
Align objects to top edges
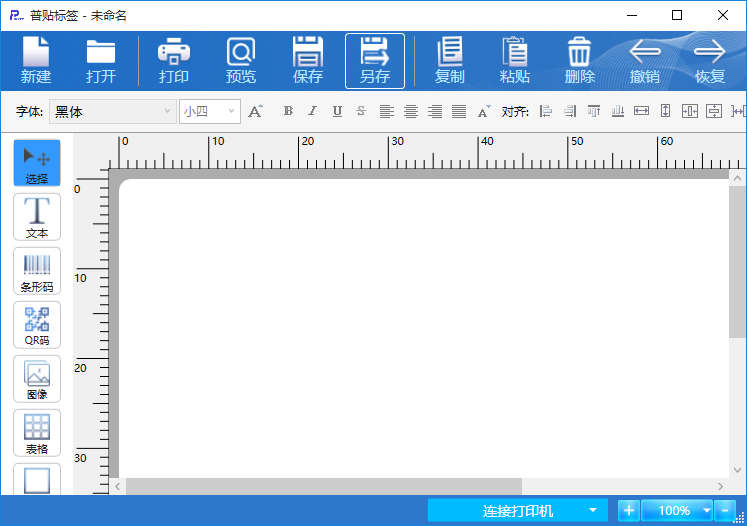pyautogui.click(x=594, y=111)
